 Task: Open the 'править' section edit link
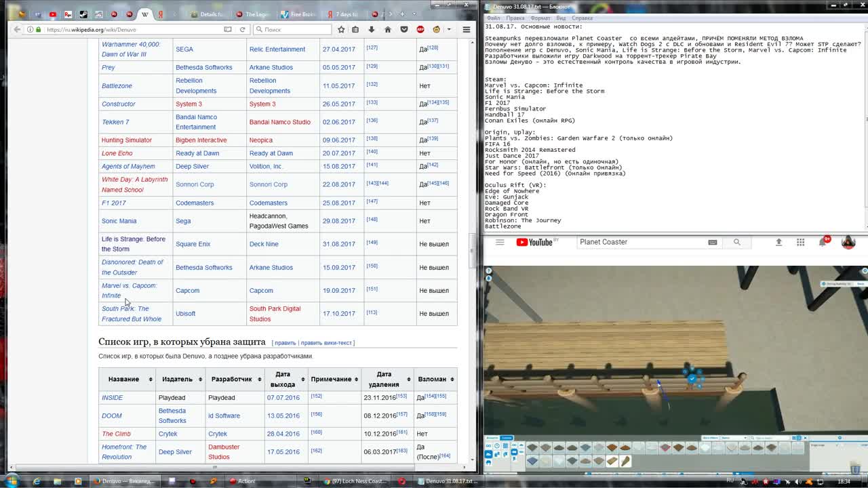285,343
